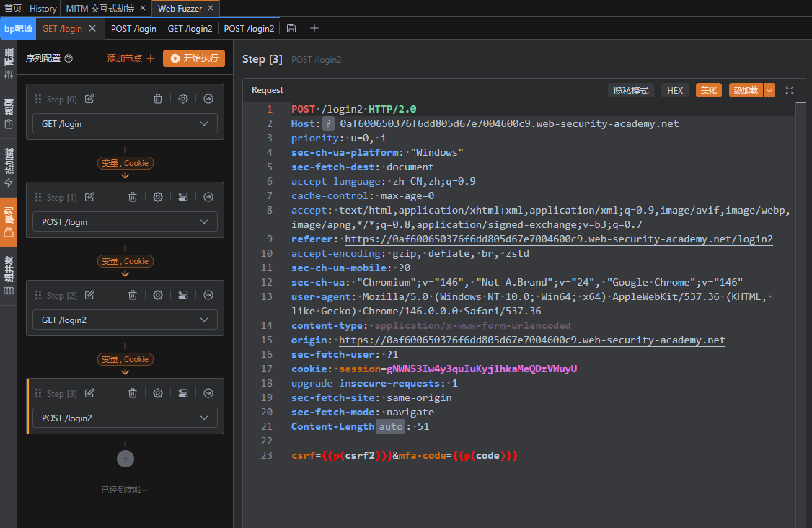Open the POST /login2 dropdown in Step [3]
Screen dimensions: 812x528
pyautogui.click(x=125, y=418)
